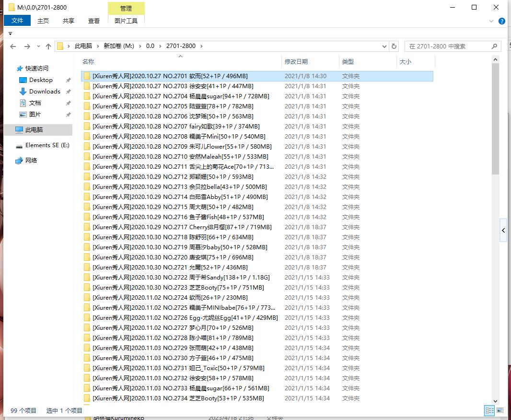Open the 文件 menu tab
The image size is (511, 420).
click(17, 21)
